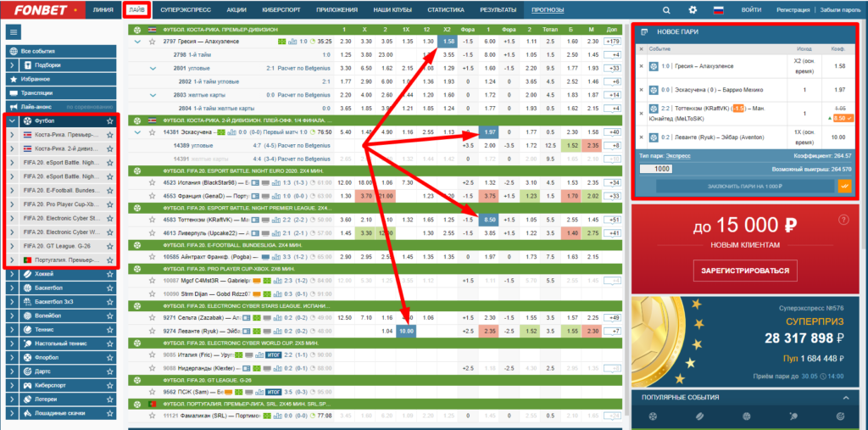Image resolution: width=868 pixels, height=430 pixels.
Task: Favorite the match 4583 Тоттенхэм (KRaffVK)
Action: pos(152,220)
